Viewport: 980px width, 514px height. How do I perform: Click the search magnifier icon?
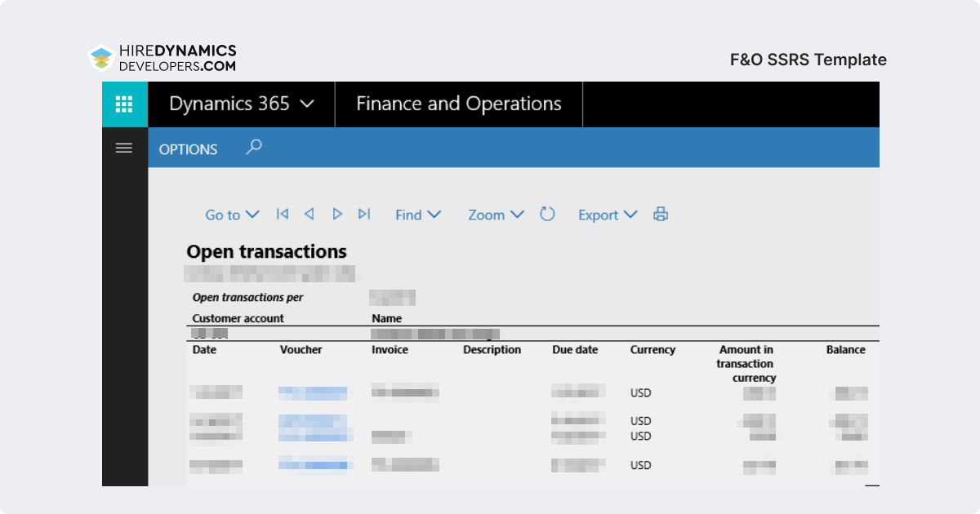click(254, 148)
